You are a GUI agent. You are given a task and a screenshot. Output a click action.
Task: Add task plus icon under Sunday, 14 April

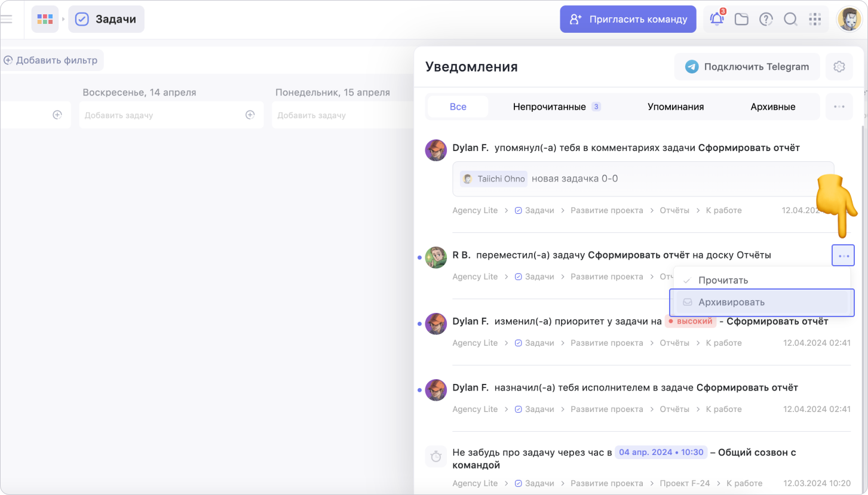click(x=250, y=115)
